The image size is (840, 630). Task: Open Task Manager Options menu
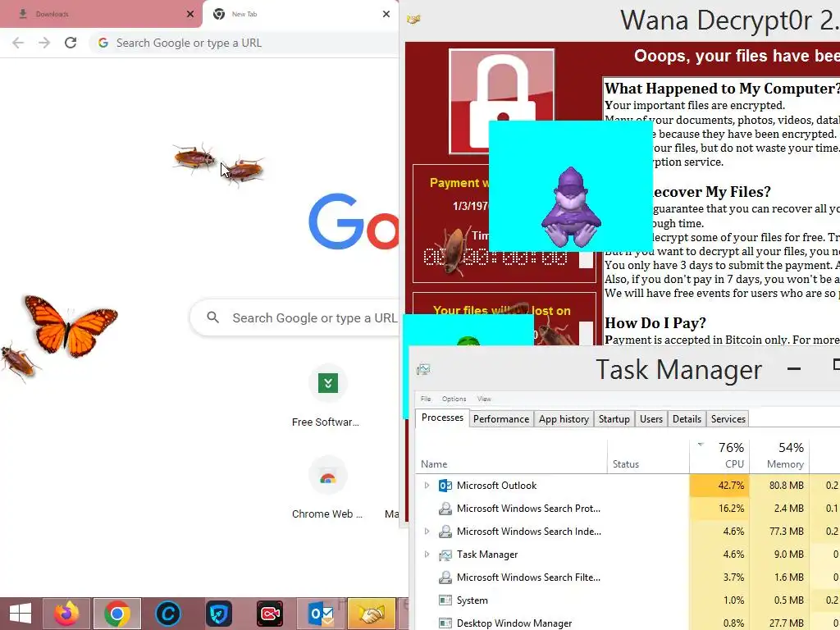click(454, 399)
